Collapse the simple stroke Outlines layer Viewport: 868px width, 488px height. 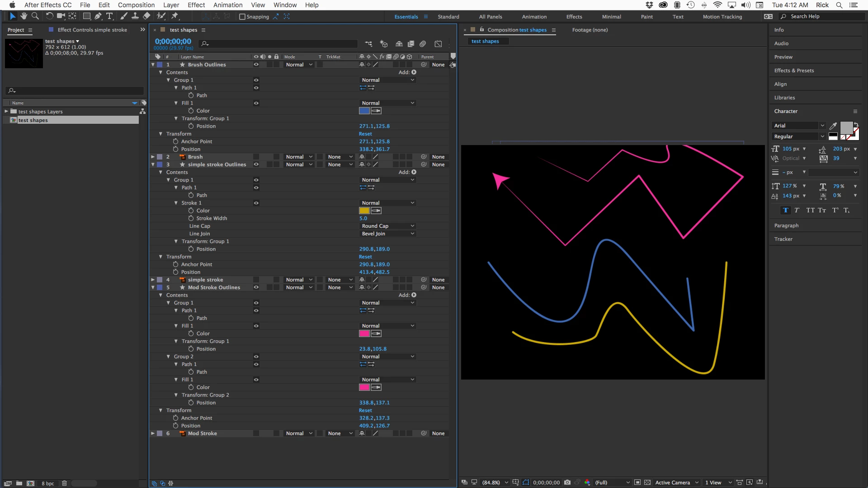(x=153, y=164)
